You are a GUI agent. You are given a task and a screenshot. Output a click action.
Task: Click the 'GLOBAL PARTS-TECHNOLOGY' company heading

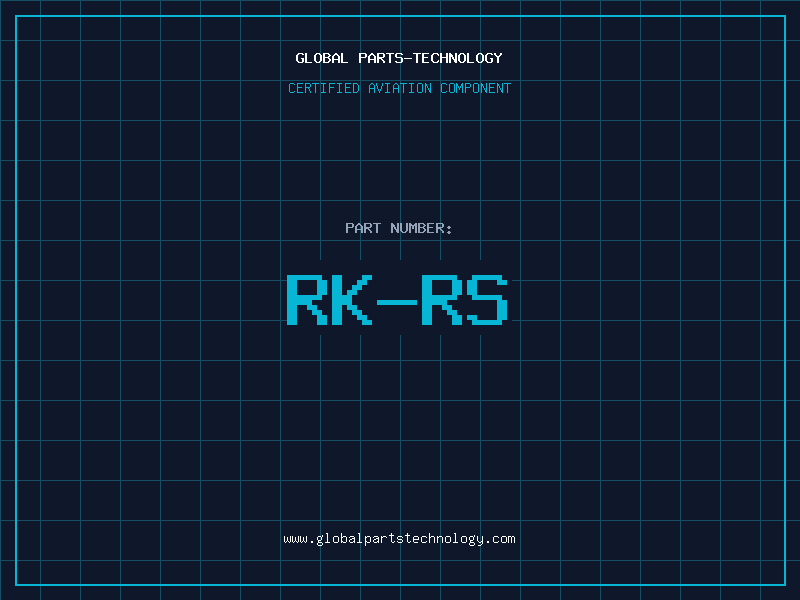click(x=399, y=58)
